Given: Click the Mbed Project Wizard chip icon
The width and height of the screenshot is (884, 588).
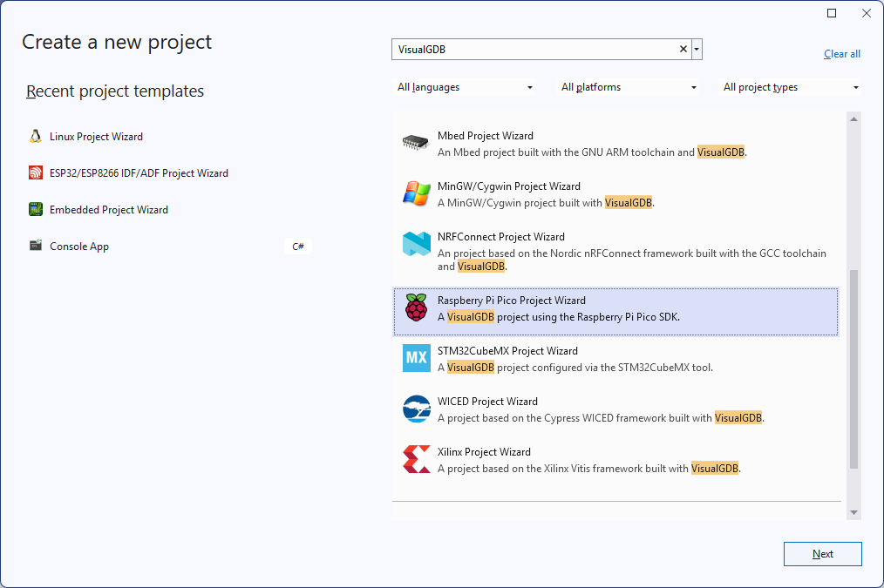Looking at the screenshot, I should pos(416,144).
